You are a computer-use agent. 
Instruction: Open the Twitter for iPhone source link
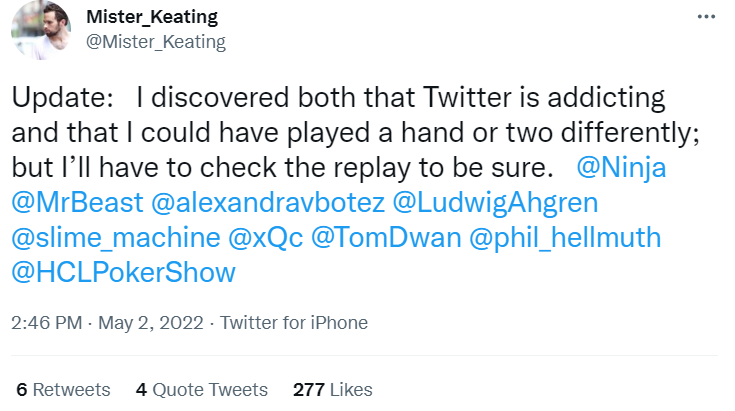click(294, 323)
